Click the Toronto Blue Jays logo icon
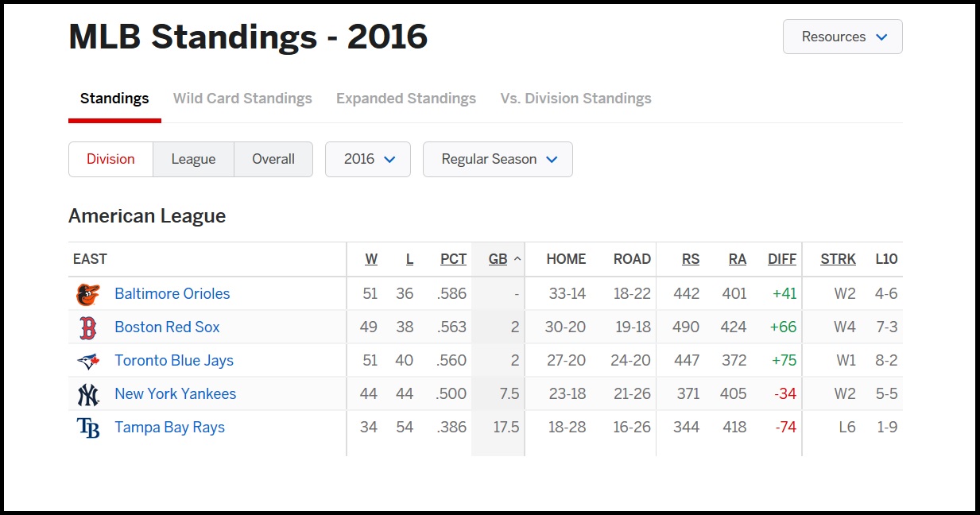The image size is (980, 515). 88,361
